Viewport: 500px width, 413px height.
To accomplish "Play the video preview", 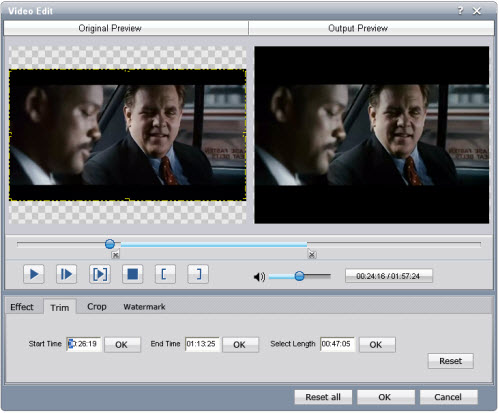I will [34, 274].
